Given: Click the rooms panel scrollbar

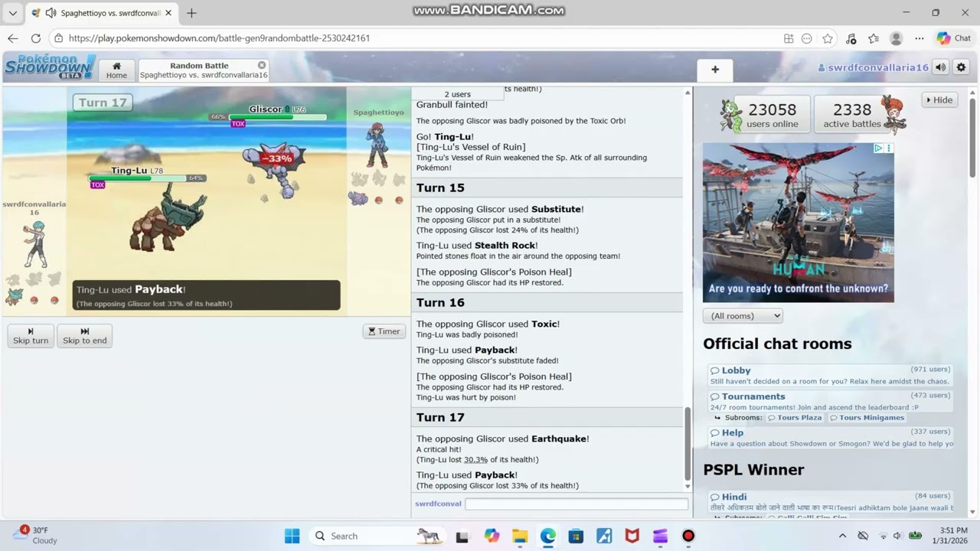Looking at the screenshot, I should click(x=973, y=139).
